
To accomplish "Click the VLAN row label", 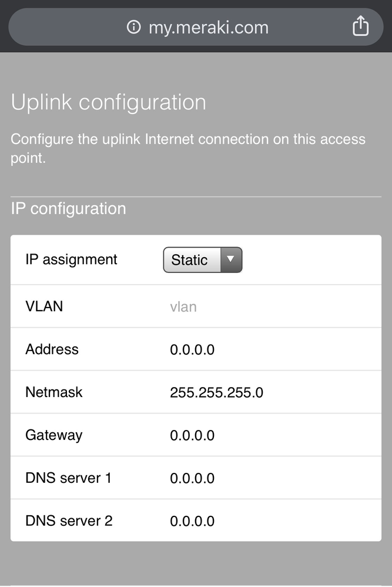I will tap(44, 306).
